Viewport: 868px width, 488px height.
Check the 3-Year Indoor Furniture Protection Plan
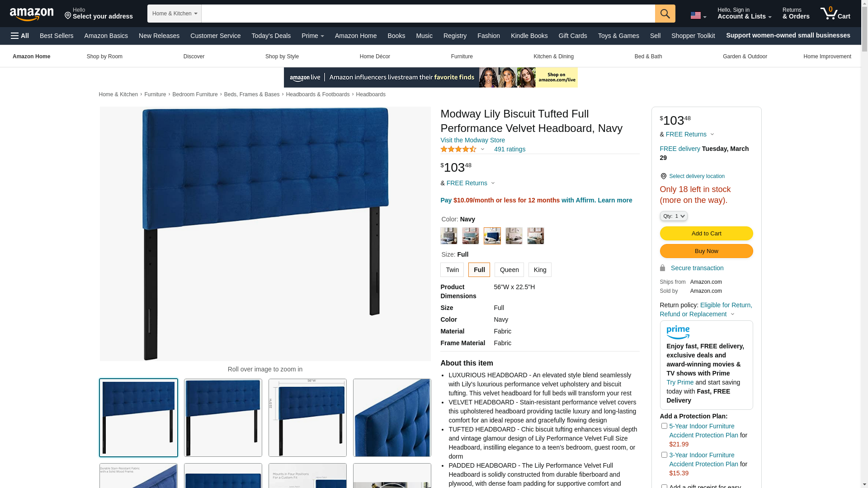click(x=664, y=455)
